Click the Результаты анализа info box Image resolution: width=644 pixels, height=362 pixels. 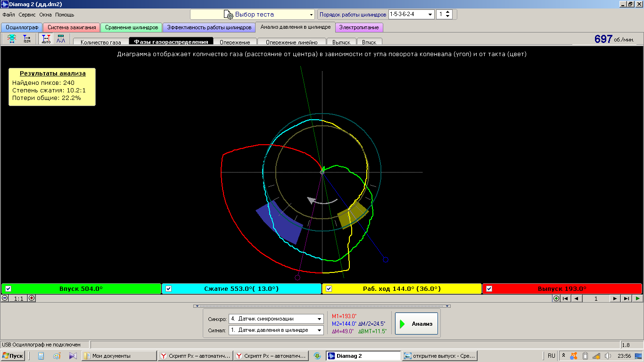pos(52,87)
